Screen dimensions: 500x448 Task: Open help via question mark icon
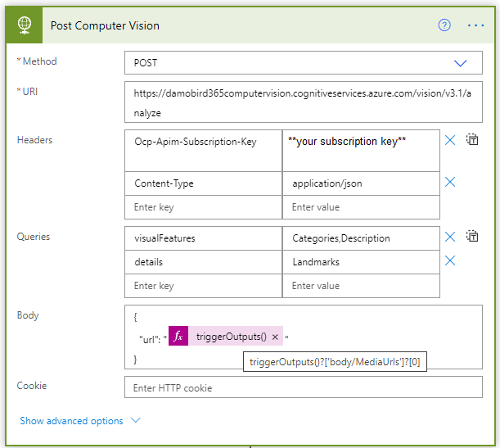click(444, 25)
